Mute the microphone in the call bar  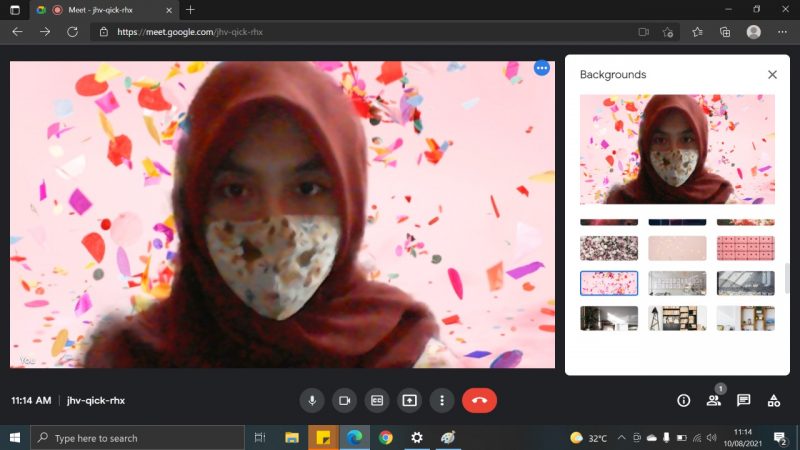click(x=312, y=401)
